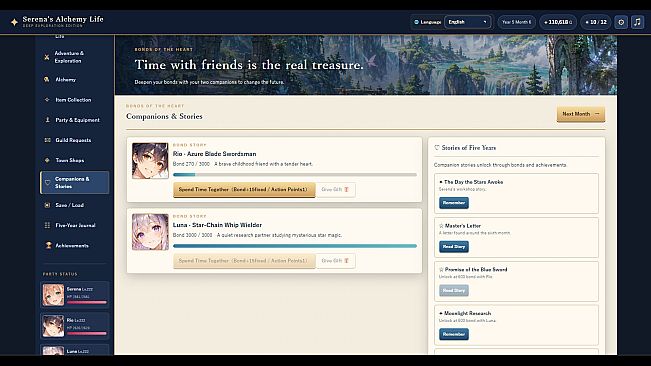Click the Luna - Star-Chain Whip Wielder title
Screen dimensions: 651x366
tap(217, 225)
